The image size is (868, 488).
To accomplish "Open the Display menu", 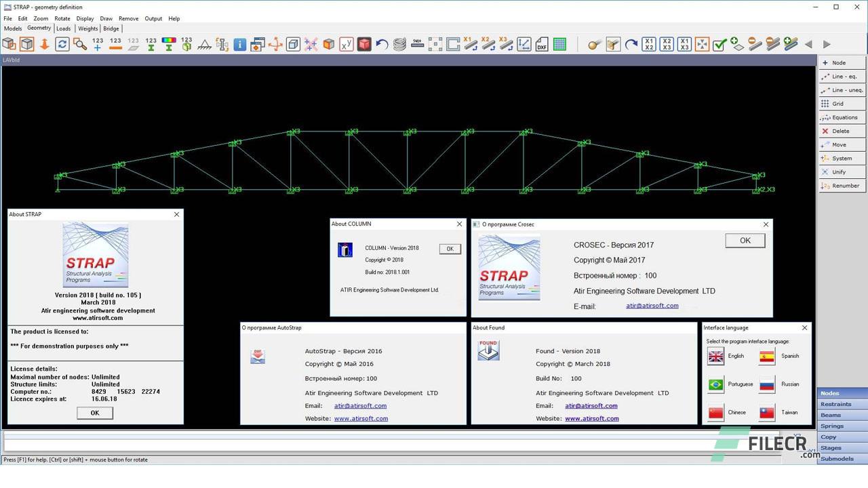I will pos(85,18).
